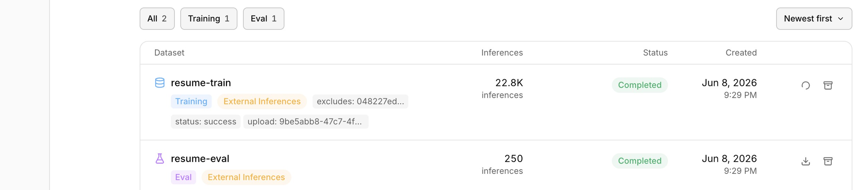Open the resume-train dataset name
Image resolution: width=868 pixels, height=190 pixels.
pos(201,83)
